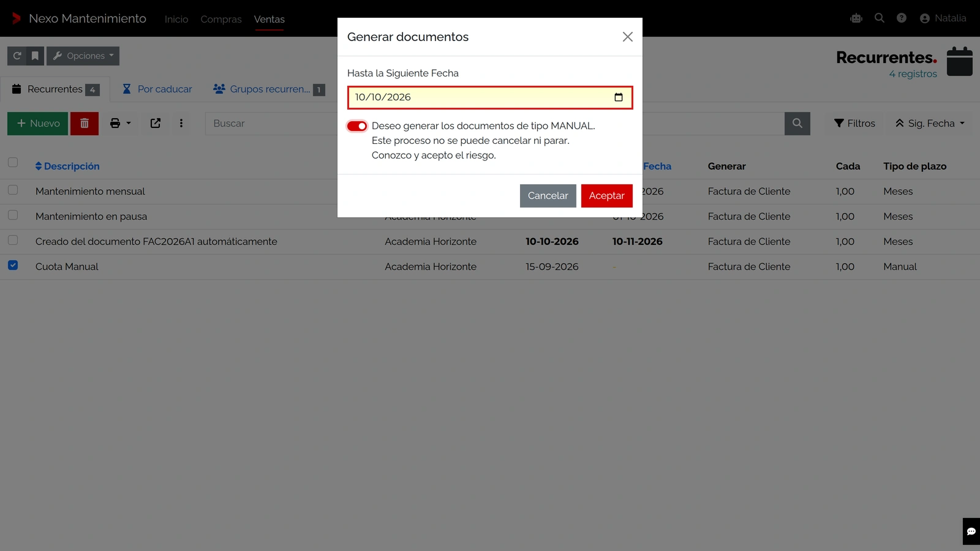Image resolution: width=980 pixels, height=551 pixels.
Task: Click the Hasta la Siguiente Fecha field
Action: tap(490, 97)
